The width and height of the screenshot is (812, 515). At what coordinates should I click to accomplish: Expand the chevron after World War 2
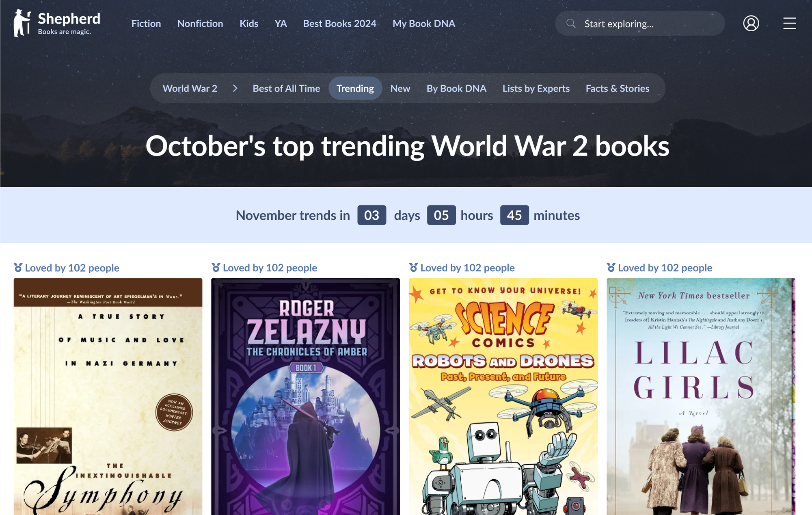(235, 88)
